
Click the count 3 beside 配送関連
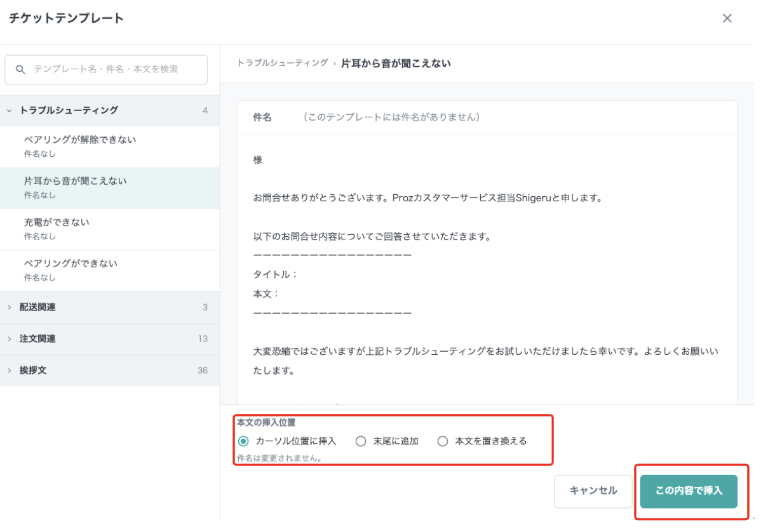(x=205, y=307)
